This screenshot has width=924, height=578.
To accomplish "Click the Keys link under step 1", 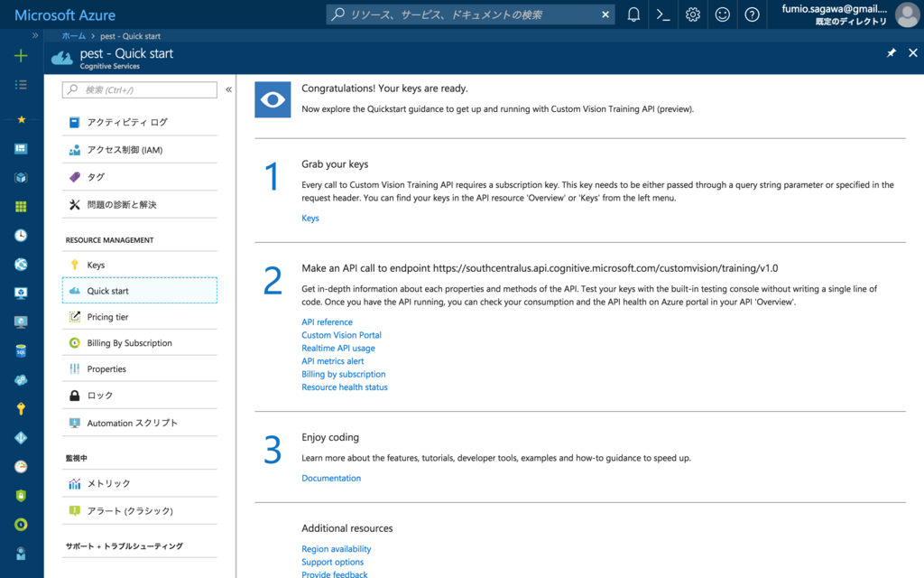I will tap(310, 219).
